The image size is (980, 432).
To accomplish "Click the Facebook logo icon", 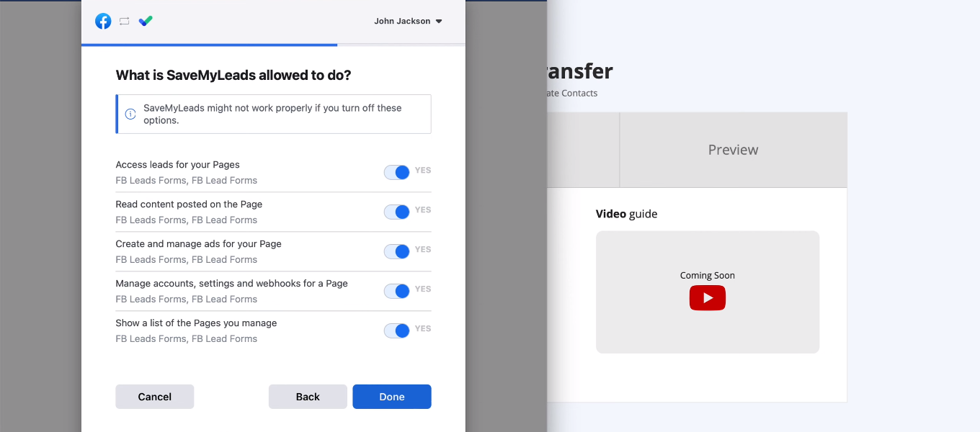I will tap(103, 21).
